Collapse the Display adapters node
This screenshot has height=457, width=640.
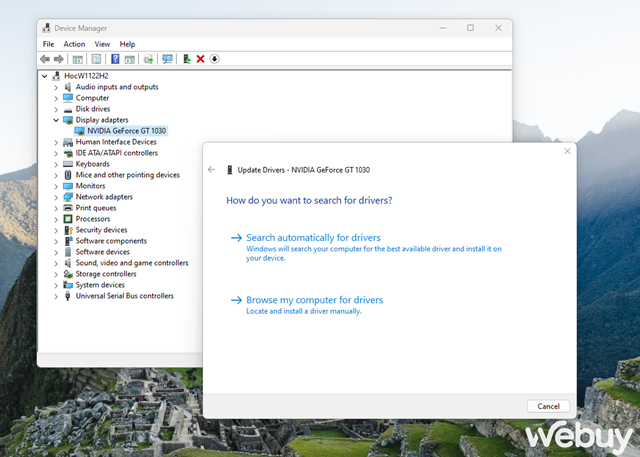tap(56, 120)
